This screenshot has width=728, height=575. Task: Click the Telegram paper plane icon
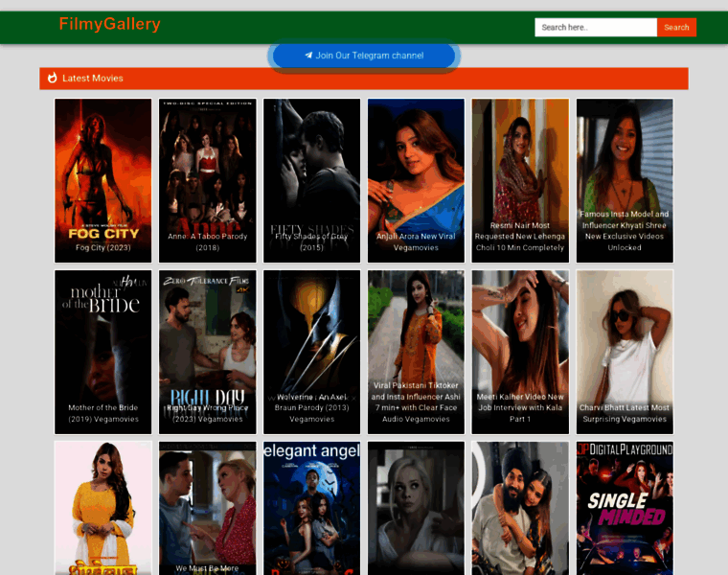[x=308, y=56]
